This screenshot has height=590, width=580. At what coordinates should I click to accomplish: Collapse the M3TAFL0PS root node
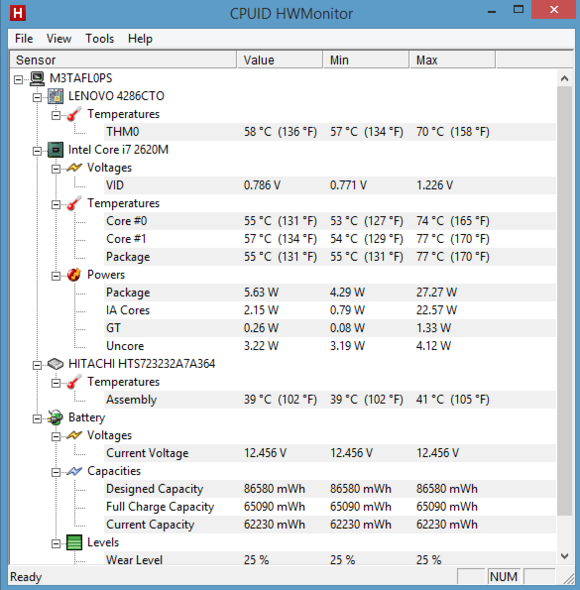[18, 79]
